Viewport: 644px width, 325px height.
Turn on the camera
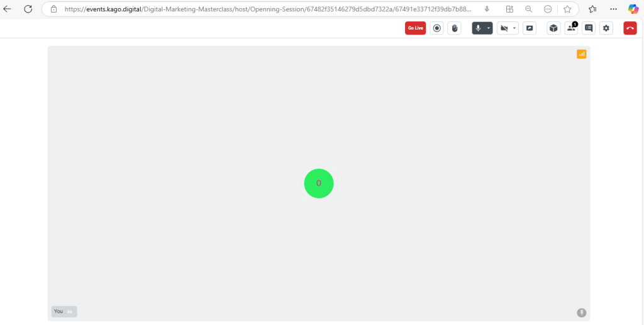coord(504,28)
